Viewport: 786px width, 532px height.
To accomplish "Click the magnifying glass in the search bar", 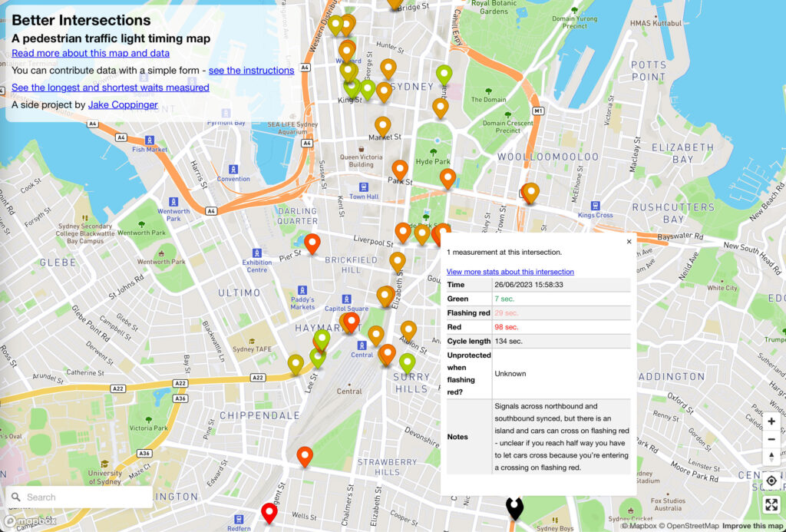I will 15,497.
